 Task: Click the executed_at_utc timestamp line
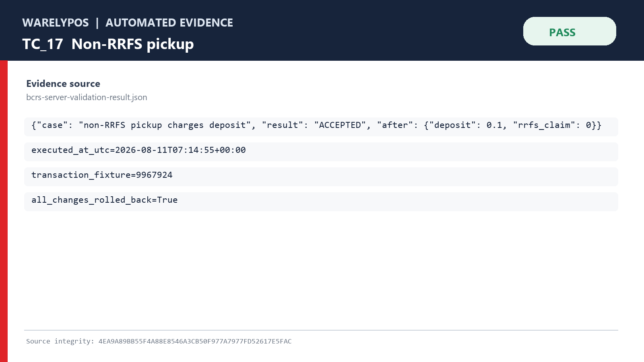pyautogui.click(x=321, y=152)
